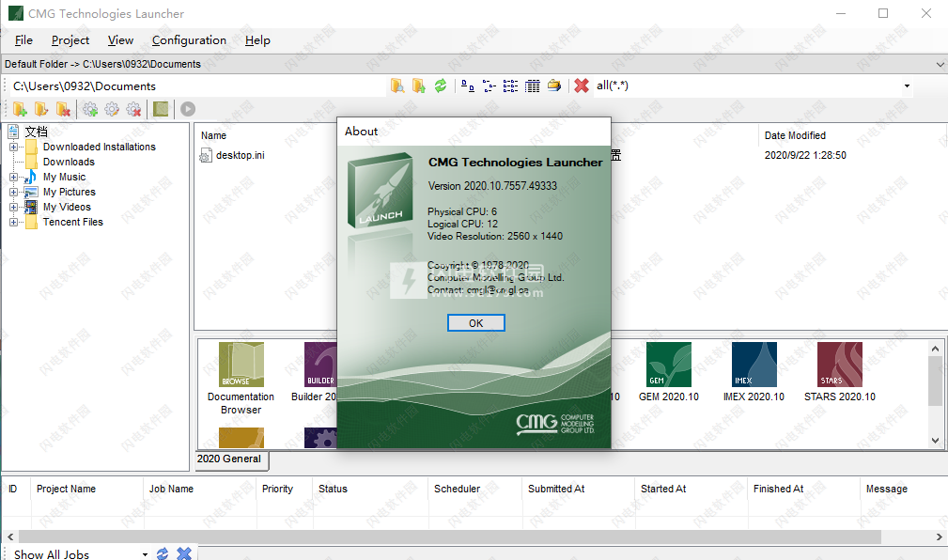
Task: Open the Show All Jobs dropdown
Action: (x=145, y=554)
